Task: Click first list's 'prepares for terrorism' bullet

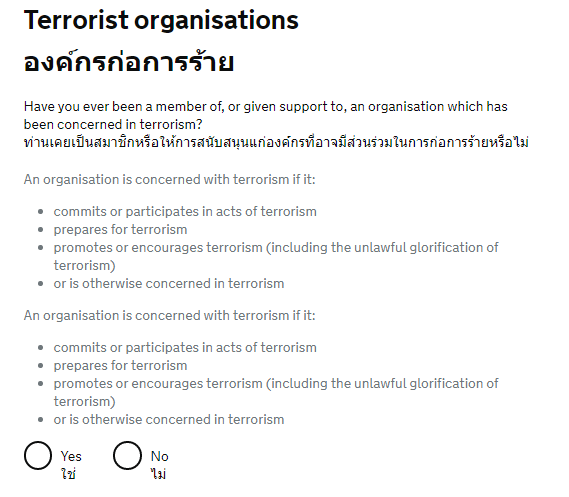Action: [x=120, y=230]
